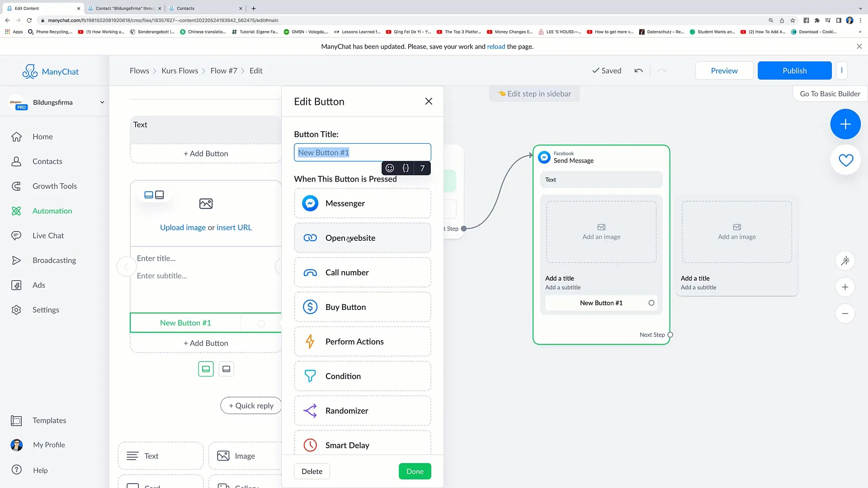Navigate to Flows breadcrumb

(139, 70)
